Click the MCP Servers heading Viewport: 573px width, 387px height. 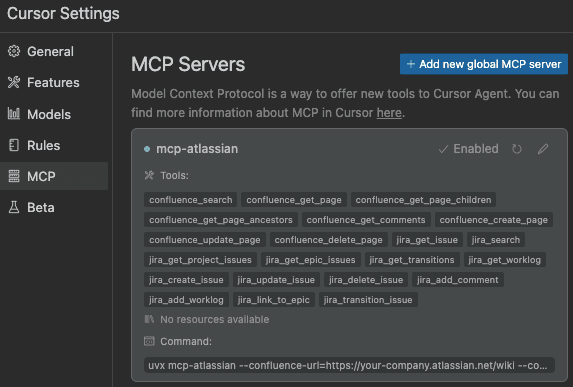(188, 64)
